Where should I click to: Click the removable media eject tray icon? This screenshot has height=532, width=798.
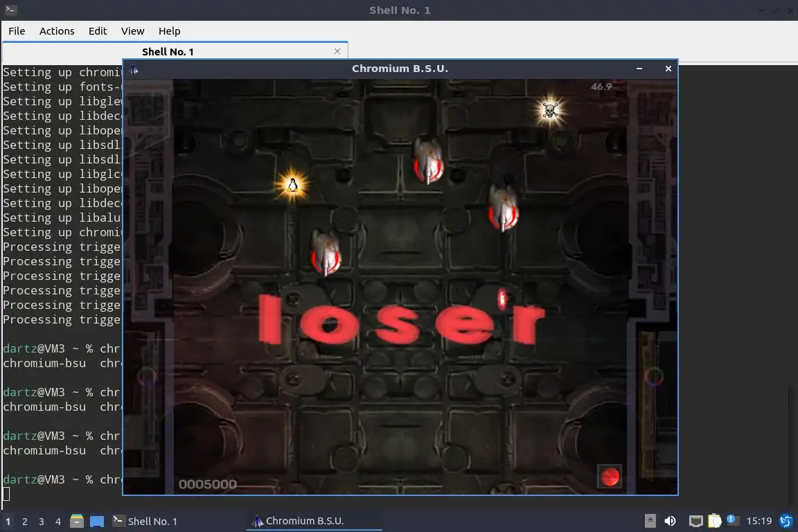click(x=650, y=521)
